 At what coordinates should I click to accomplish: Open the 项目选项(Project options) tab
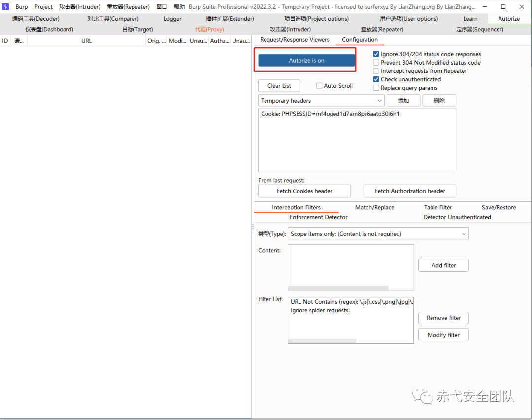click(x=316, y=19)
